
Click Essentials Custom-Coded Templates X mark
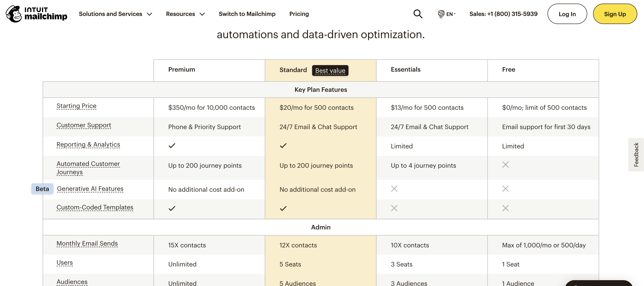point(394,208)
